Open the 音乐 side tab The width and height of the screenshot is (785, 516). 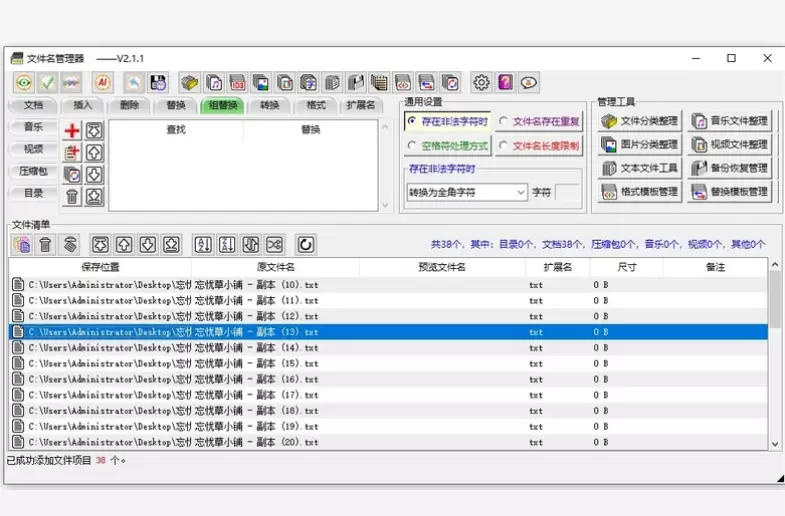click(34, 127)
